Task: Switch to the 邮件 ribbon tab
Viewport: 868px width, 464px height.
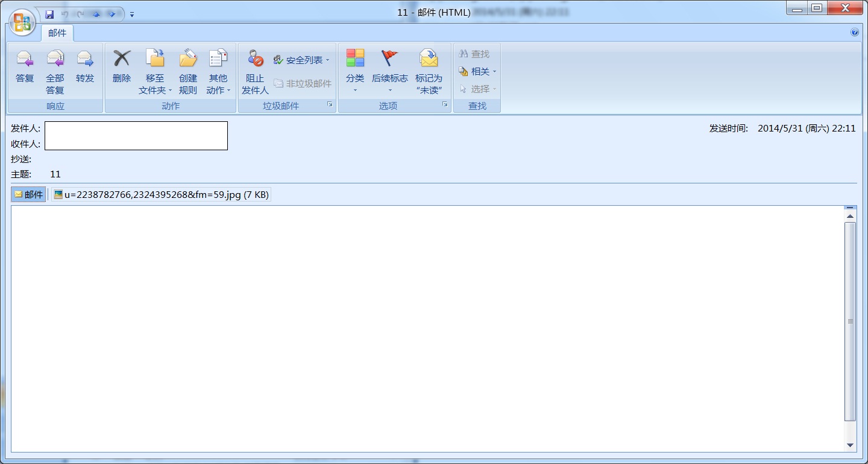Action: [57, 33]
